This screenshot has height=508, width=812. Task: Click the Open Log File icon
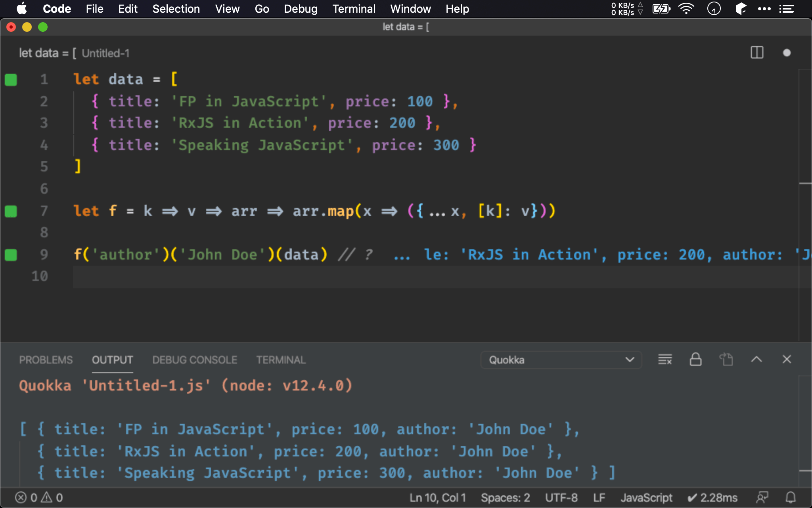point(726,360)
